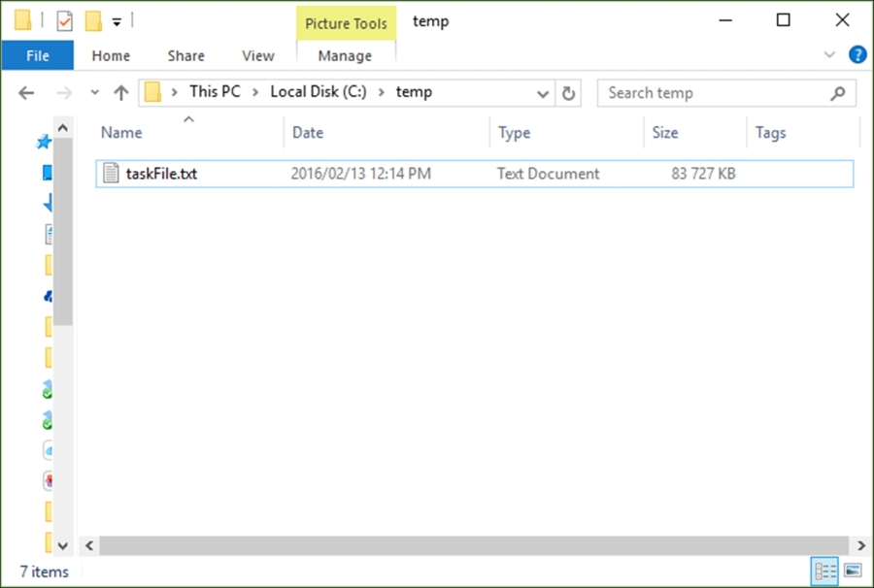This screenshot has width=874, height=588.
Task: Open the recent locations dropdown arrow
Action: tap(95, 92)
